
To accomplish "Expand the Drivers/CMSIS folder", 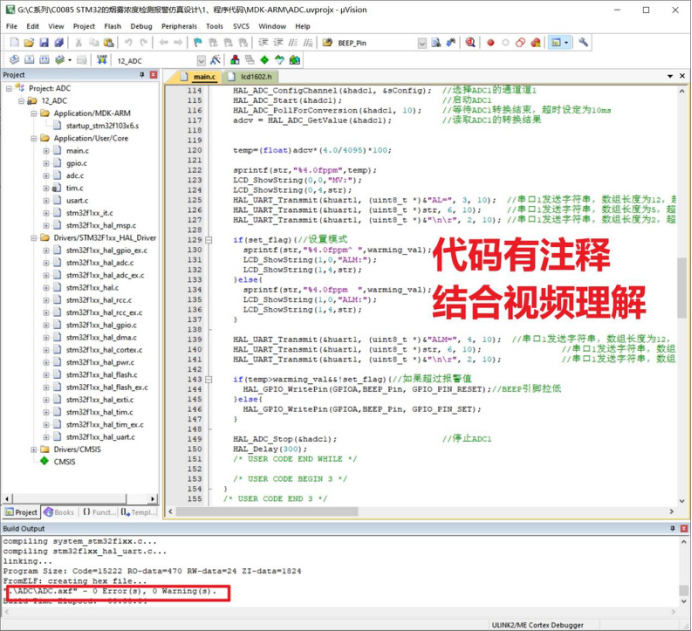I will (34, 450).
